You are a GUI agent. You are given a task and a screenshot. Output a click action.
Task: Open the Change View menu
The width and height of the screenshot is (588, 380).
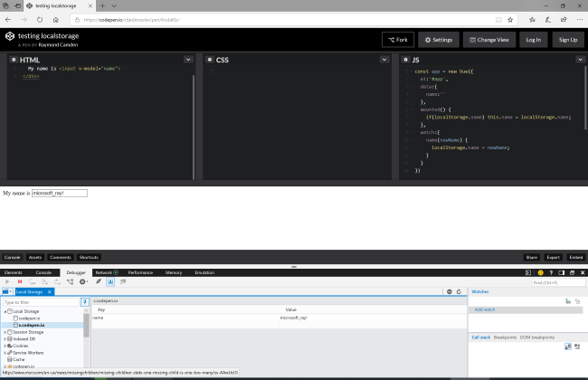488,40
